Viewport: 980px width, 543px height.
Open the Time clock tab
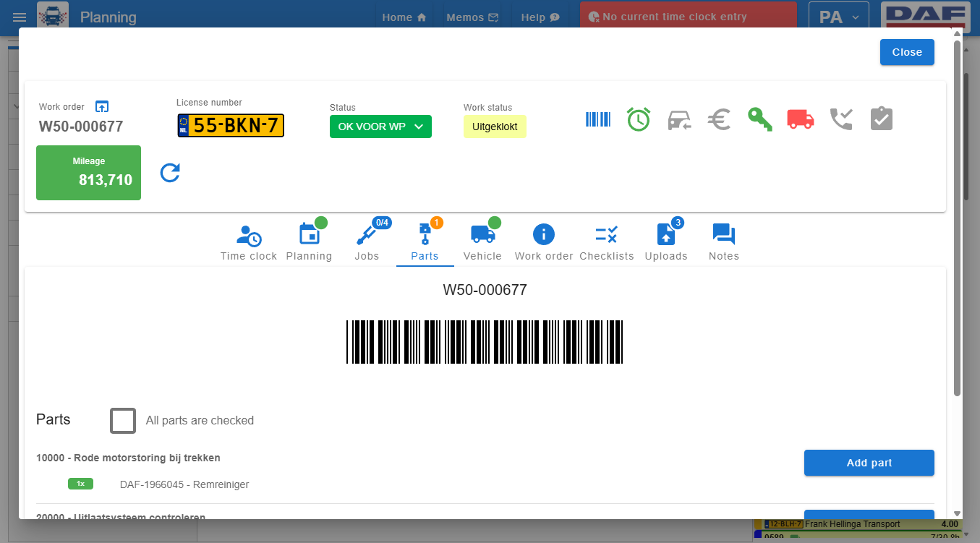(249, 243)
